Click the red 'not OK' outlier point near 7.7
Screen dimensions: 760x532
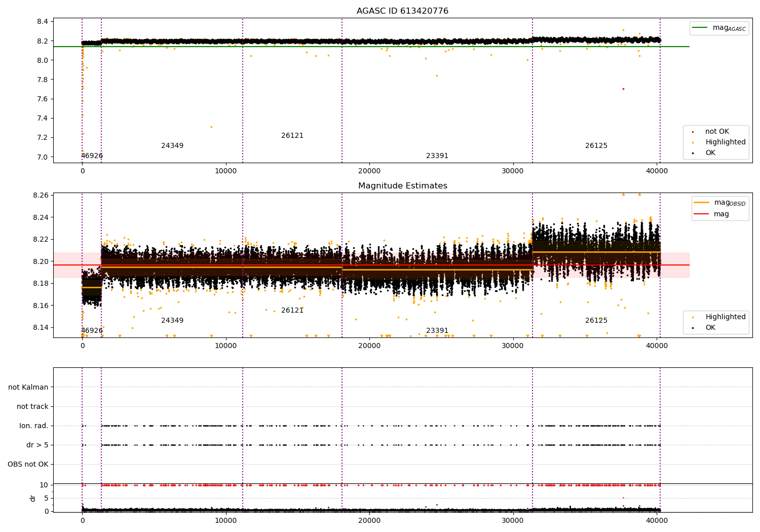click(623, 89)
